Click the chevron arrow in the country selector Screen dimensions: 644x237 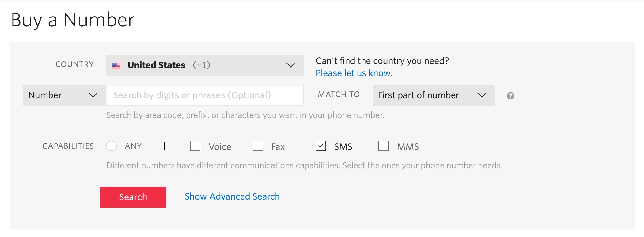(290, 65)
